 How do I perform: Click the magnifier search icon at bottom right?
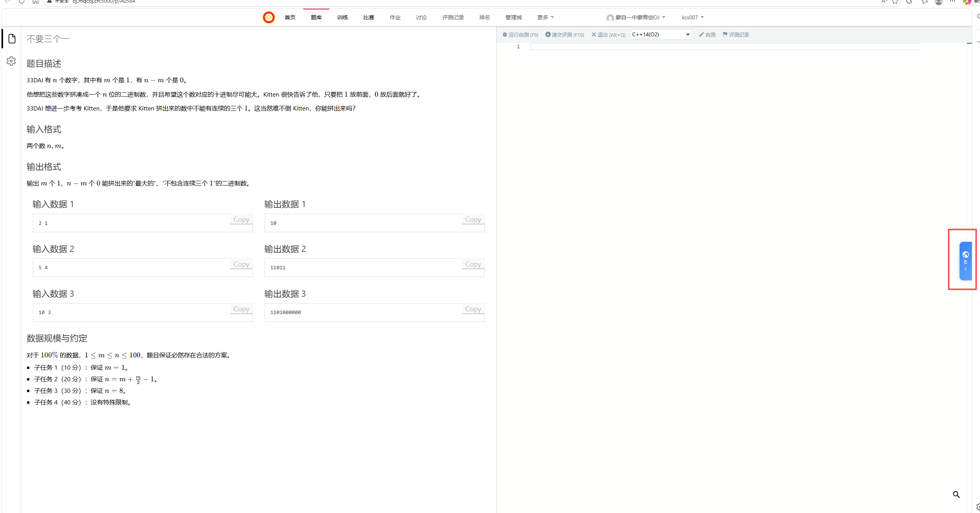tap(956, 494)
